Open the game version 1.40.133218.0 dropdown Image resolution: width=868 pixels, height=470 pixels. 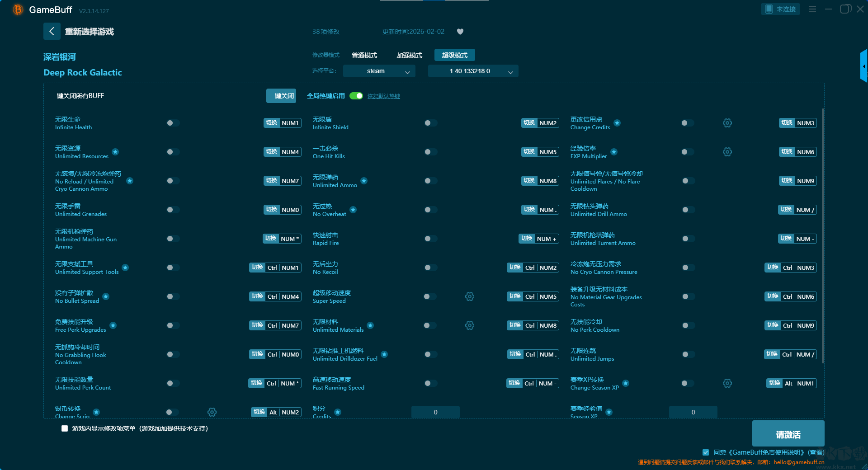473,71
